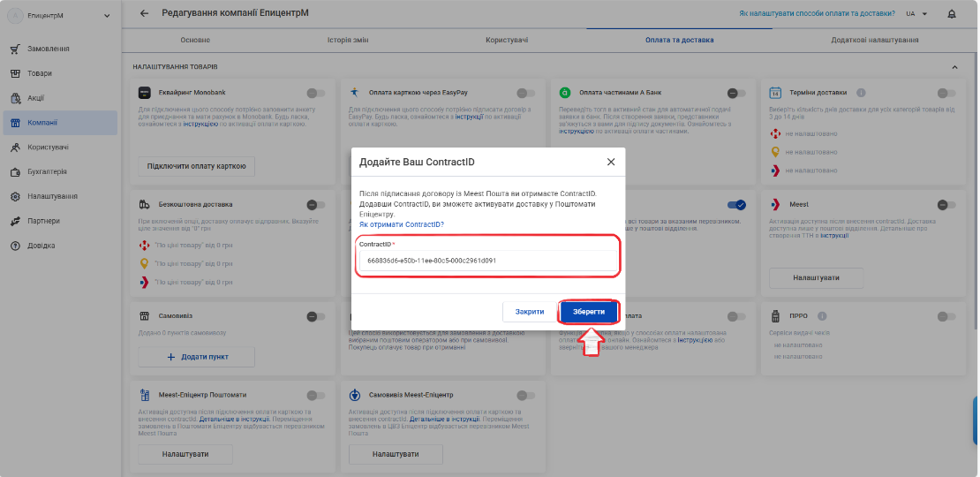Image resolution: width=980 pixels, height=477 pixels.
Task: Open Як отримати ContractID? link
Action: point(401,223)
